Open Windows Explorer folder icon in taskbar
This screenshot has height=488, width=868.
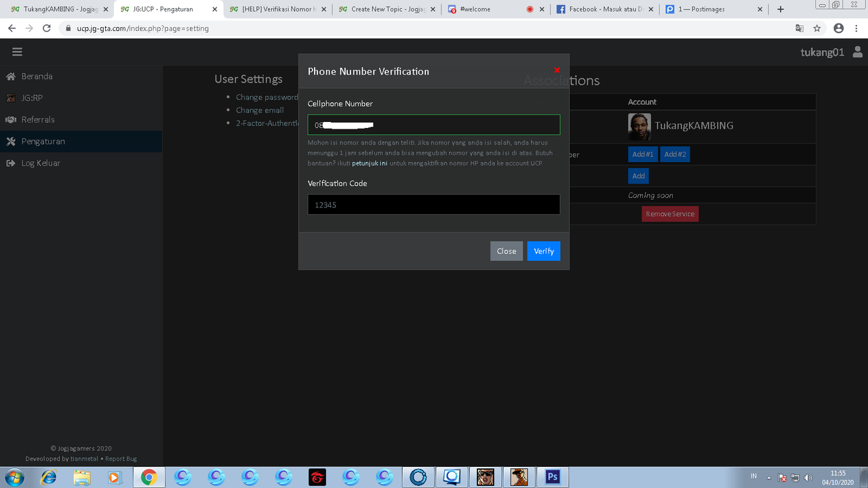coord(81,477)
